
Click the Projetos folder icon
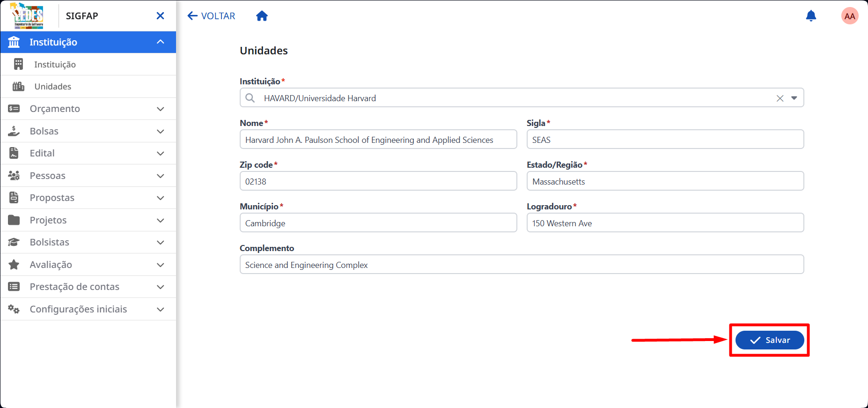click(14, 220)
